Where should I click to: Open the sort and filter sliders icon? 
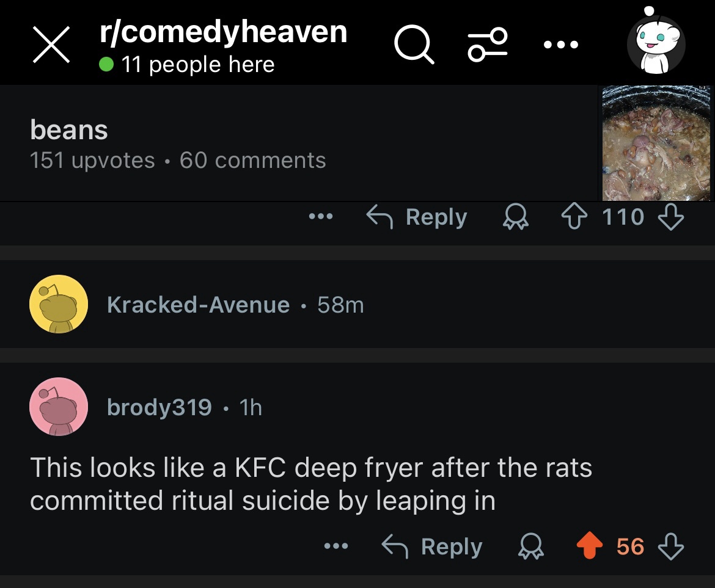tap(488, 45)
